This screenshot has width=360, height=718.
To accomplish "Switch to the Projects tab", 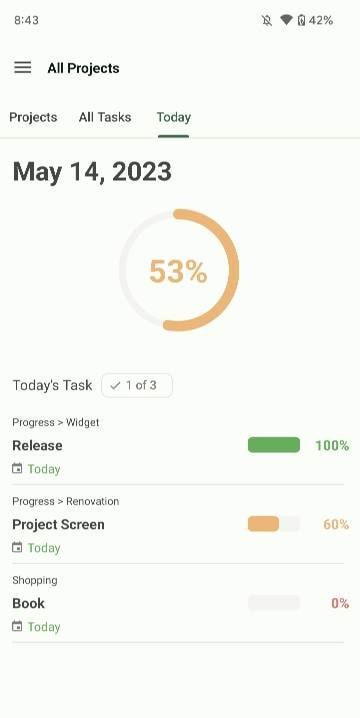I will click(33, 117).
